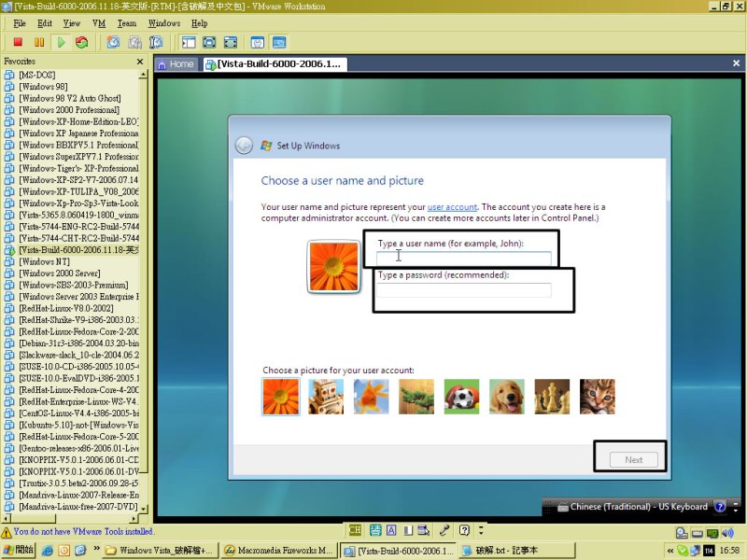The width and height of the screenshot is (747, 560).
Task: Click the CH input language indicator
Action: (355, 530)
